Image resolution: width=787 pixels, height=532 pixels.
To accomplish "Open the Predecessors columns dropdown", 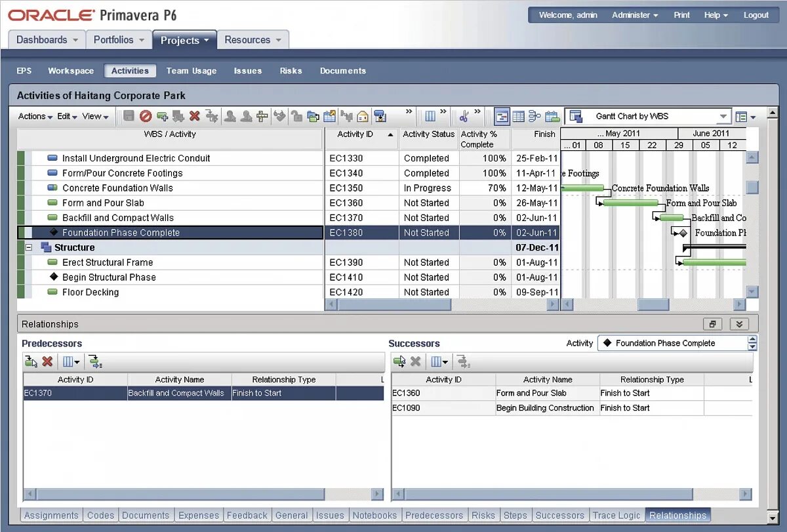I will 71,361.
